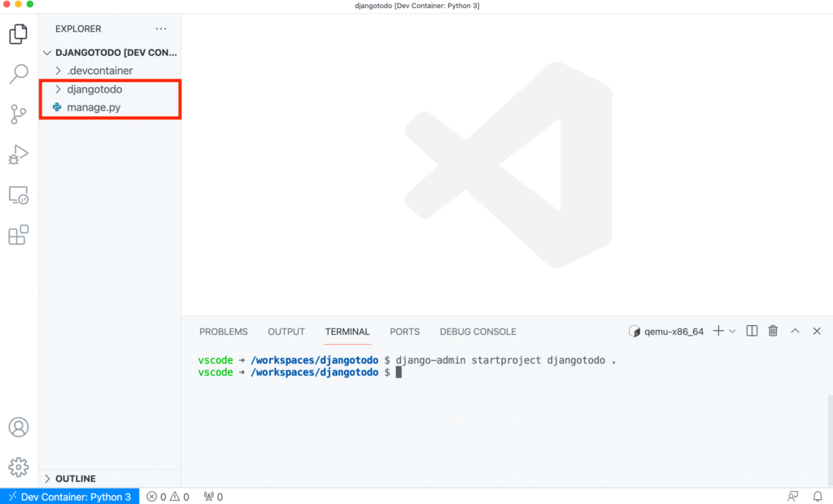Open the feedback icon in the status bar
This screenshot has width=833, height=504.
792,497
